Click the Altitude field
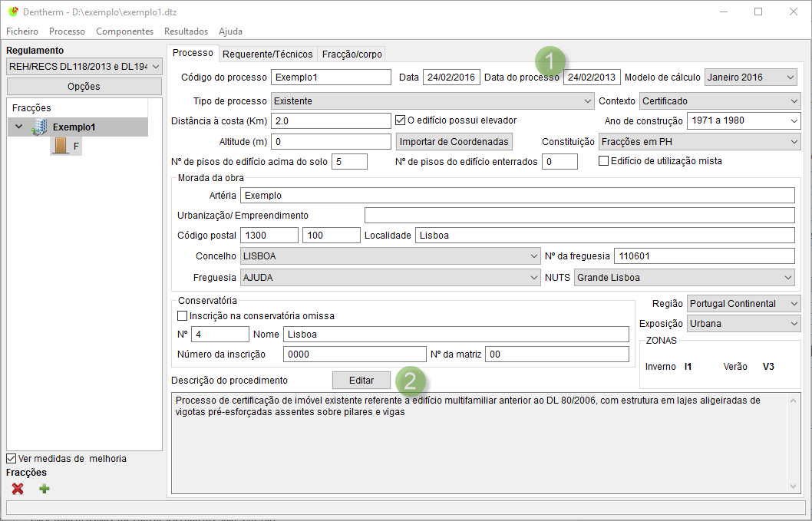 (x=331, y=141)
